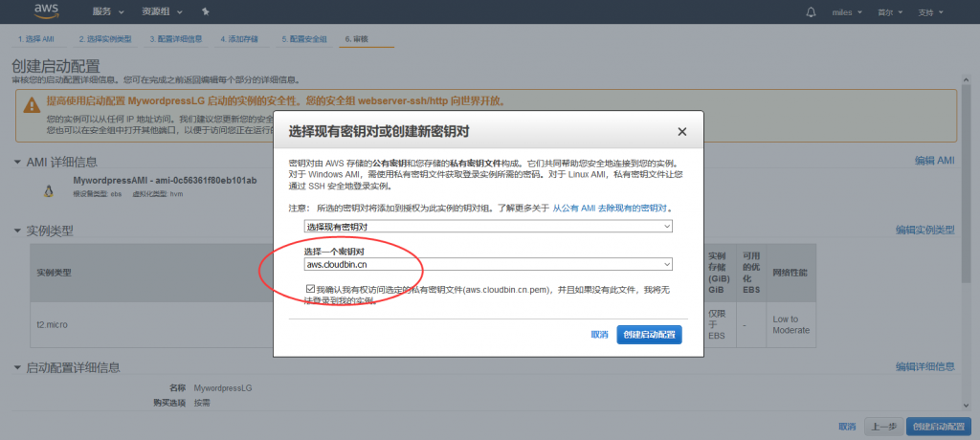The image size is (980, 440).
Task: Click the AWS logo home icon
Action: pos(47,11)
